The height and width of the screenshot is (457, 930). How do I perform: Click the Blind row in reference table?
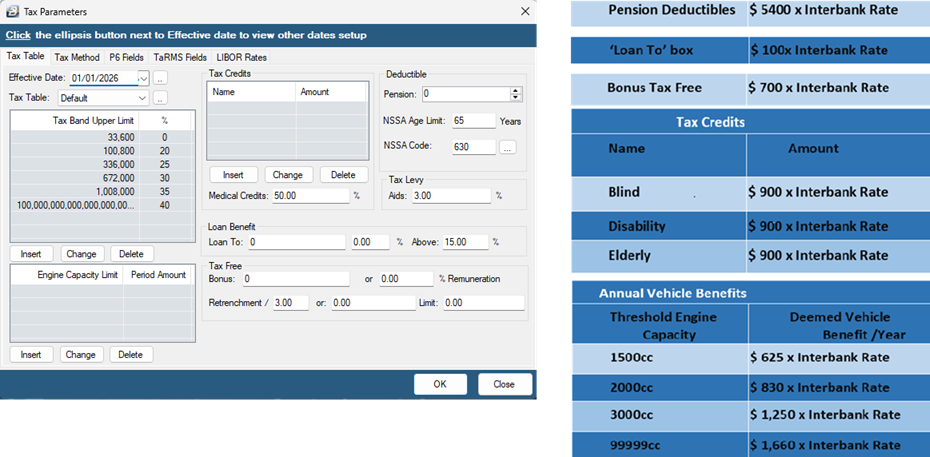(750, 192)
